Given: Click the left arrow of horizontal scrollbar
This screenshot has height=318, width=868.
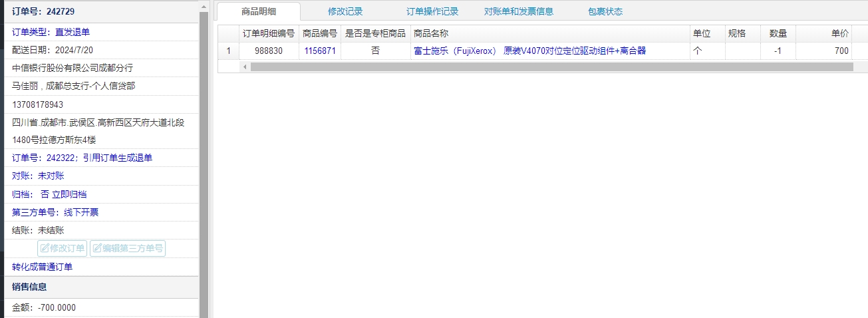Looking at the screenshot, I should click(245, 67).
